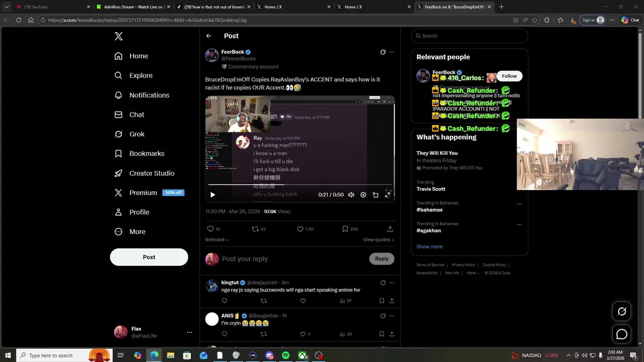Share ANIS's reply
The image size is (644, 362).
click(392, 334)
